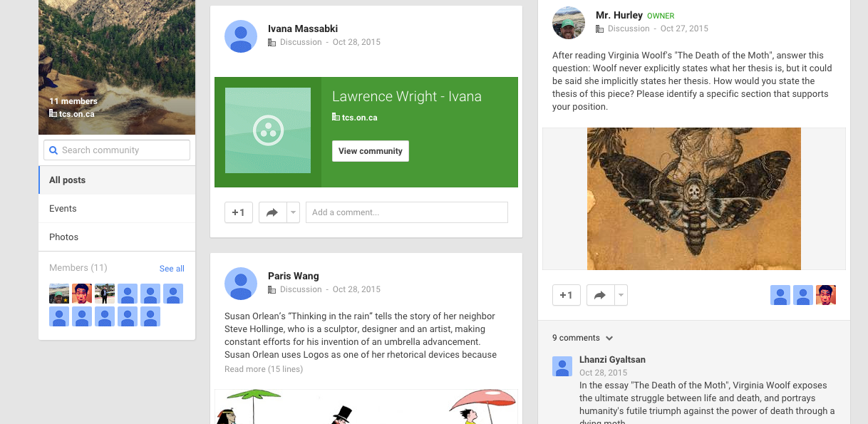Image resolution: width=868 pixels, height=424 pixels.
Task: Open Ivana Massabki's profile avatar
Action: (241, 36)
